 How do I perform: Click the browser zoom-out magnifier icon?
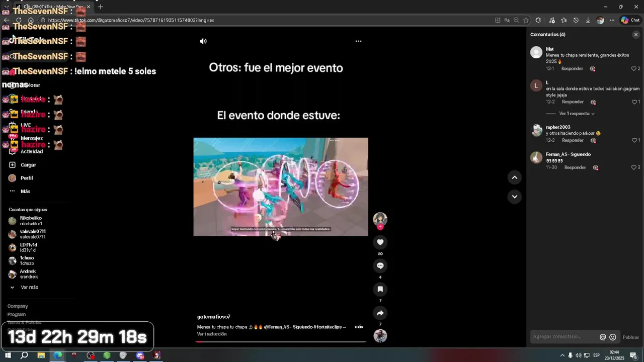pos(516,20)
